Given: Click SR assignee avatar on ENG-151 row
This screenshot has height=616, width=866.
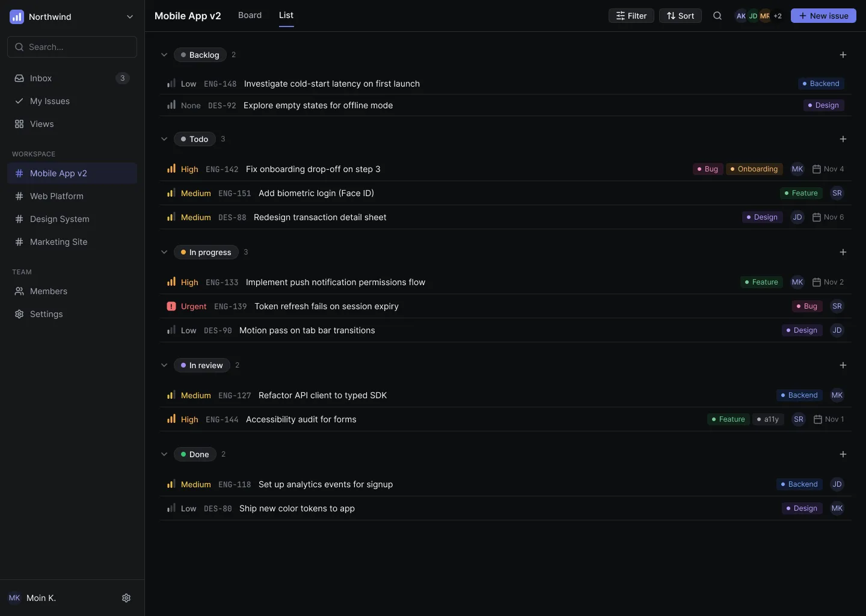Looking at the screenshot, I should coord(837,193).
